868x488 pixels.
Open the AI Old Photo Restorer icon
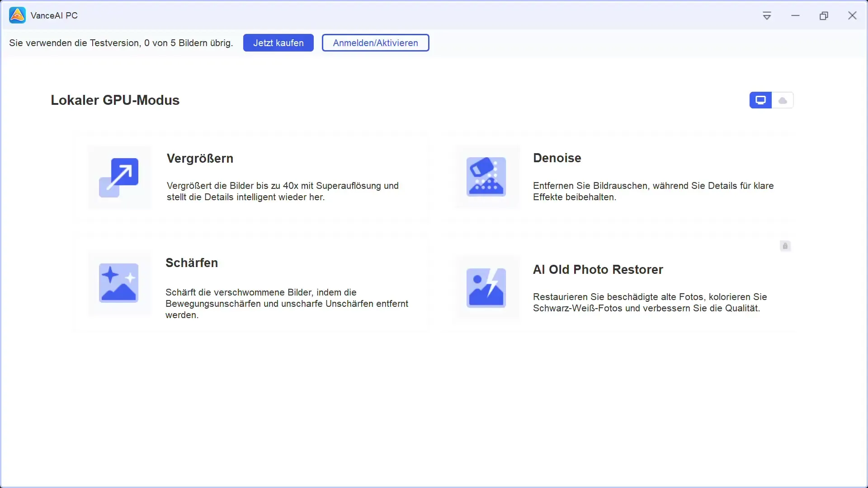486,288
